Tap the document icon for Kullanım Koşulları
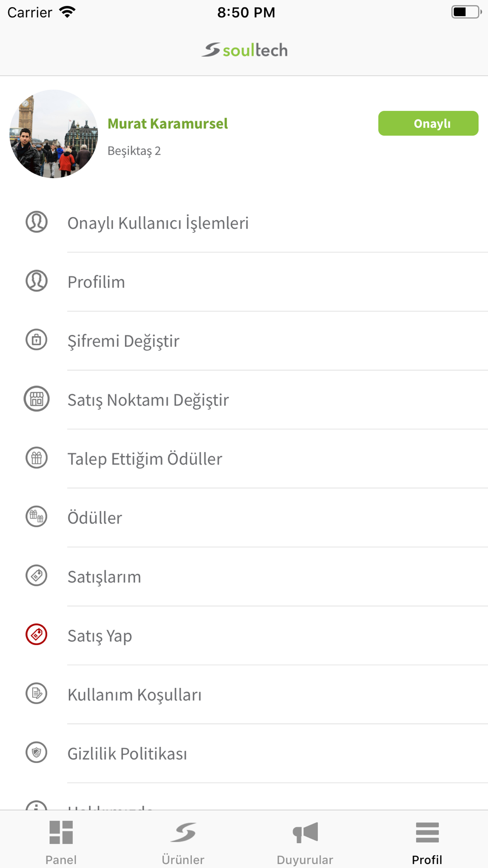Screen dimensions: 488x868 (x=37, y=694)
